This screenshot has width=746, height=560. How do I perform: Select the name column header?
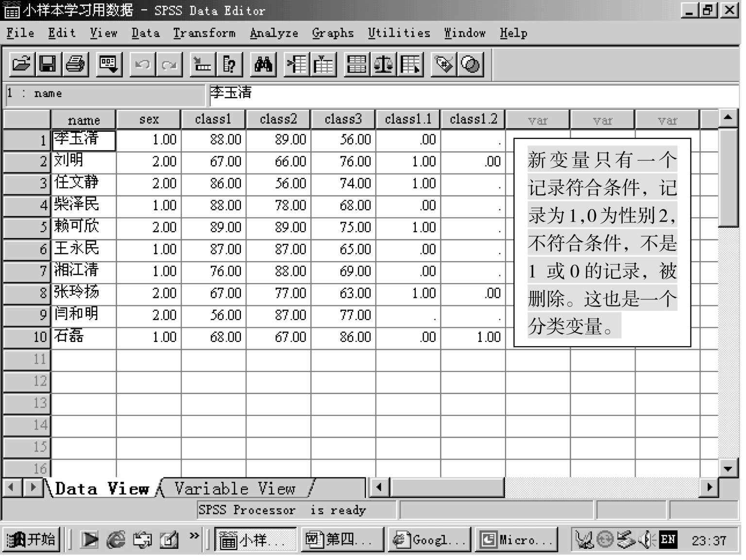84,119
